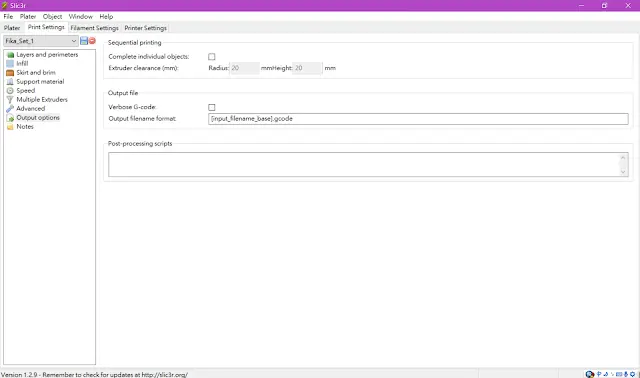Click the Extruder clearance Radius field

(244, 68)
